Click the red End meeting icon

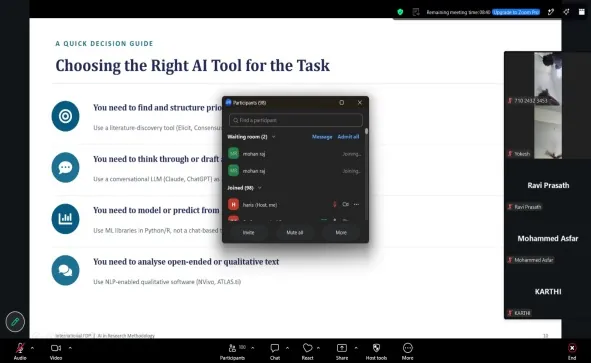tap(572, 348)
